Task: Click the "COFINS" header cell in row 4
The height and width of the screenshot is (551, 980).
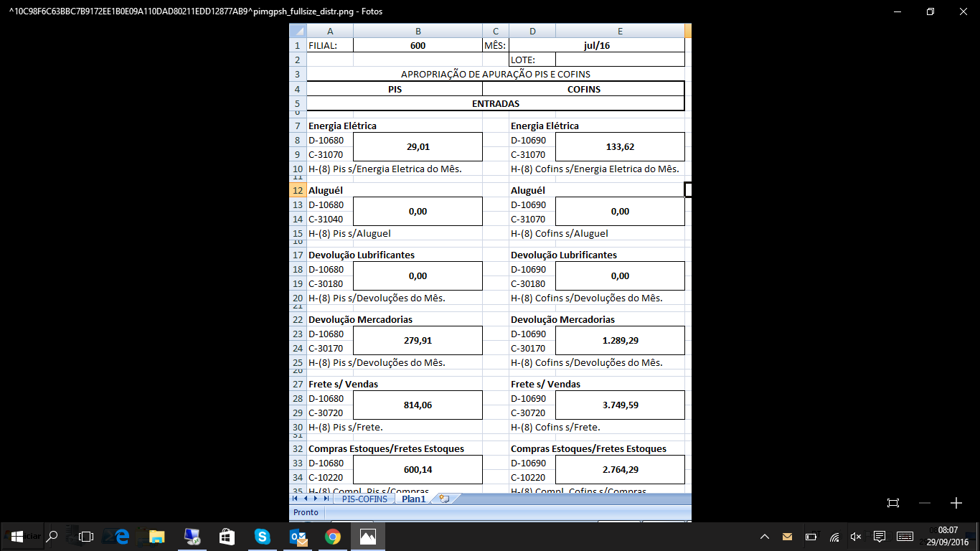Action: (x=583, y=89)
